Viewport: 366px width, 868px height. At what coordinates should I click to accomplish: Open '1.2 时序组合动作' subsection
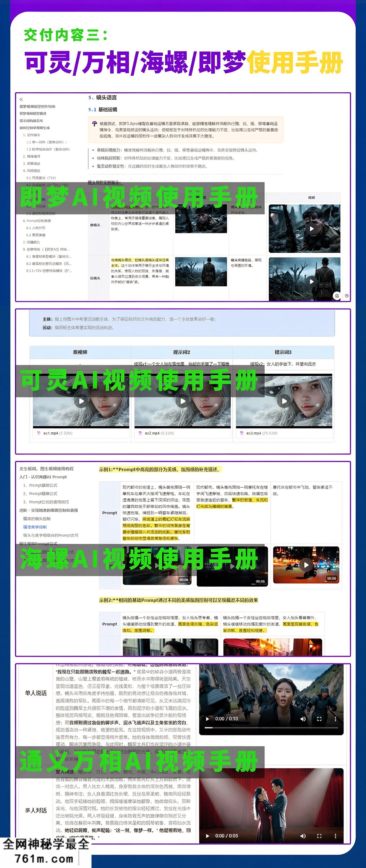48,149
